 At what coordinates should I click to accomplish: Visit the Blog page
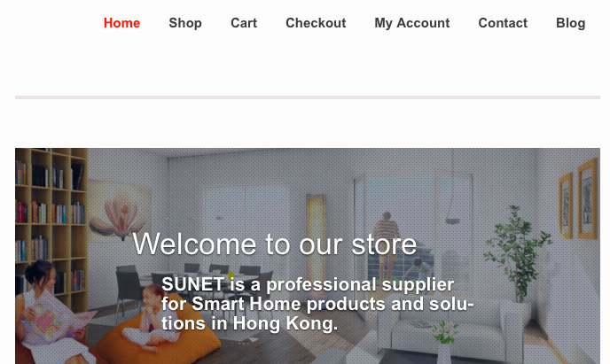coord(571,23)
